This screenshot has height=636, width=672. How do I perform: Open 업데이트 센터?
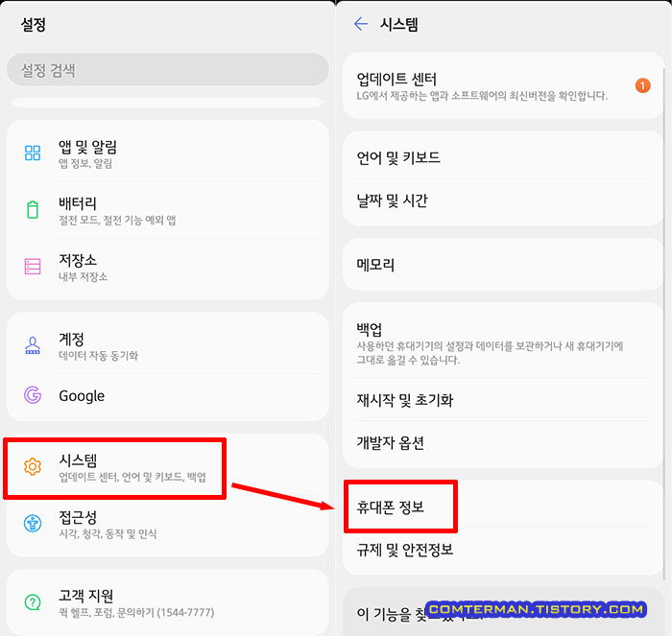(504, 85)
